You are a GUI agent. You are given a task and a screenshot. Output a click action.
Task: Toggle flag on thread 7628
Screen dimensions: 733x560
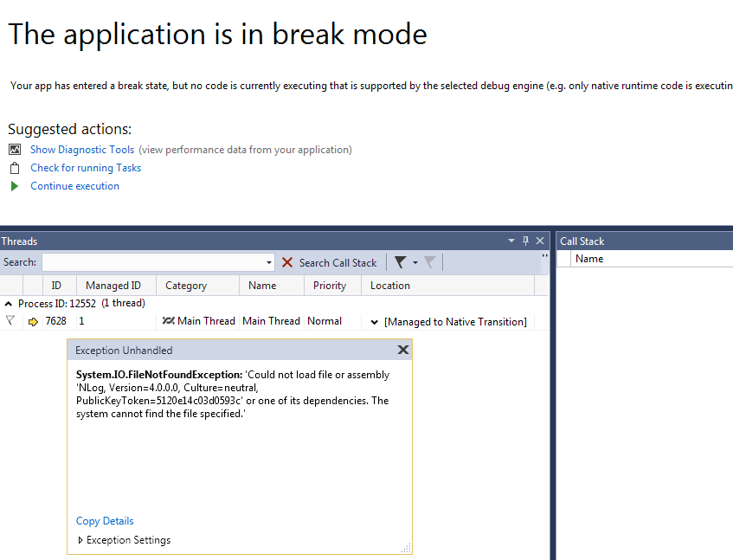[10, 320]
